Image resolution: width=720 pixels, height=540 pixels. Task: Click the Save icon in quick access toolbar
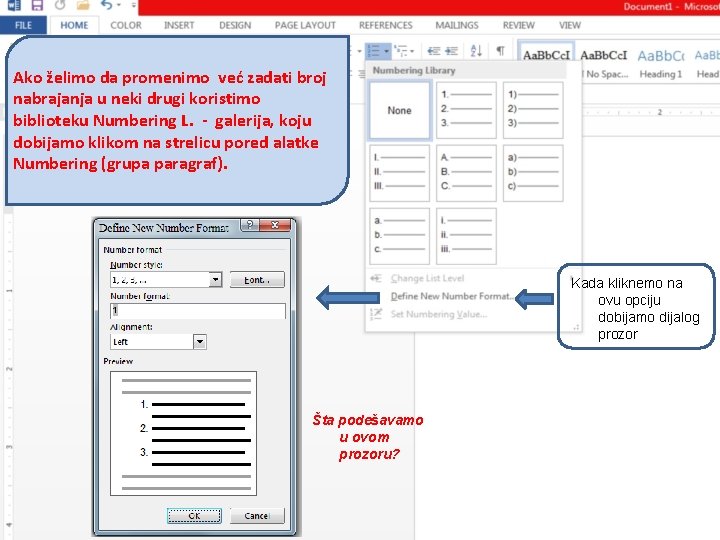point(37,5)
